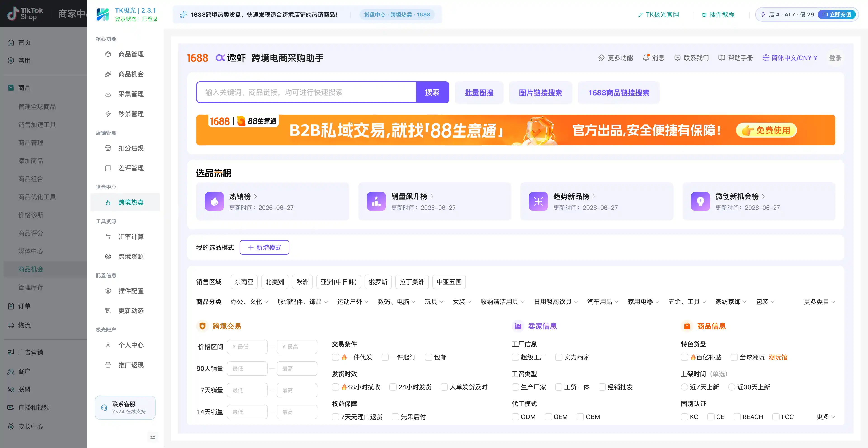The width and height of the screenshot is (868, 448).
Task: Click the 跨境资源 globe icon
Action: pos(108,257)
